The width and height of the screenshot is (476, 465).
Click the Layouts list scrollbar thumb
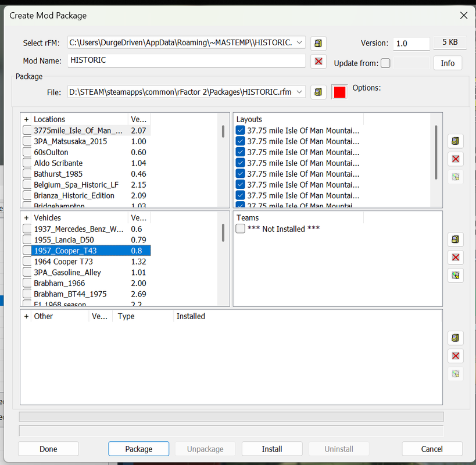(436, 152)
